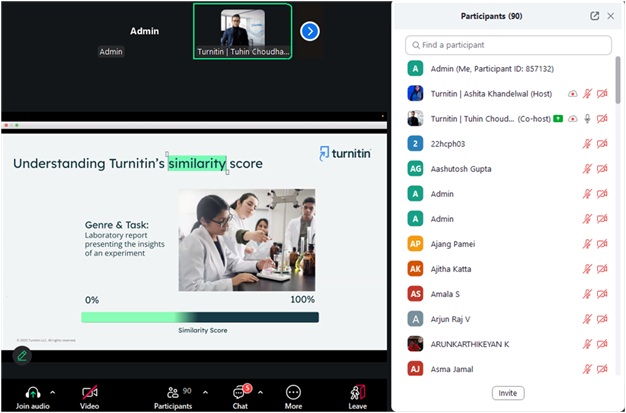The height and width of the screenshot is (413, 626).
Task: Click the Participants (90) panel title
Action: point(491,16)
